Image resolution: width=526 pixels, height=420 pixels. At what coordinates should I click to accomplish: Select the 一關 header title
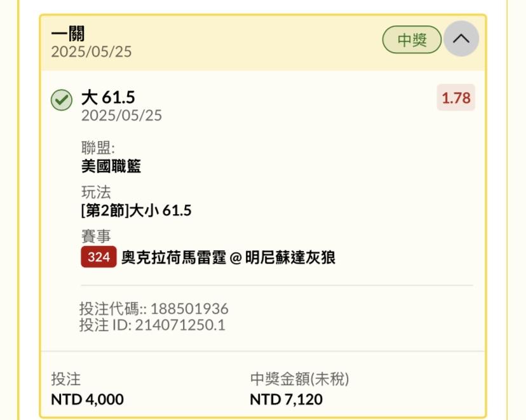(x=68, y=34)
